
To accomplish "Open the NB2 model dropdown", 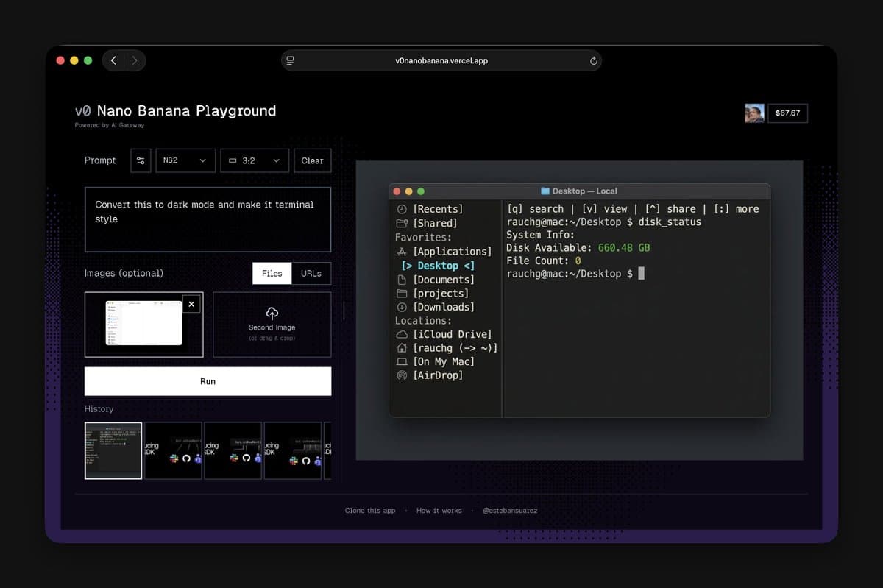I will point(185,160).
